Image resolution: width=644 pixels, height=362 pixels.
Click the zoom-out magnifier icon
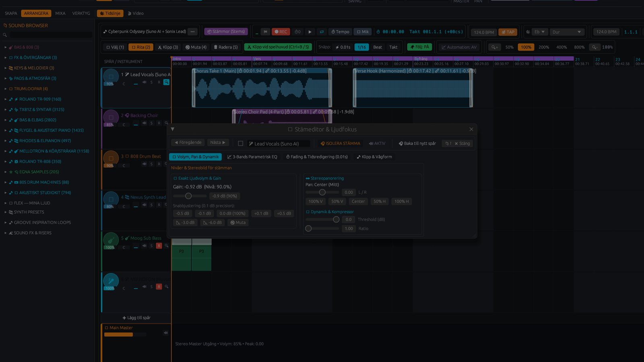pos(594,47)
